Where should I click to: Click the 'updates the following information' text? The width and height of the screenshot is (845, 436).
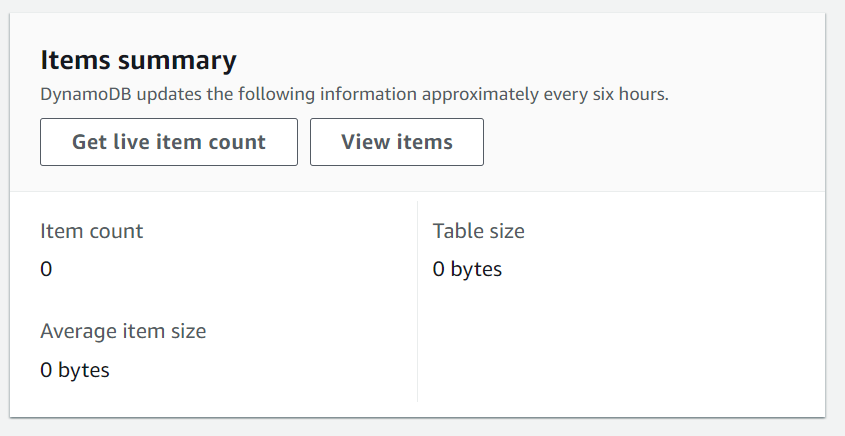273,96
